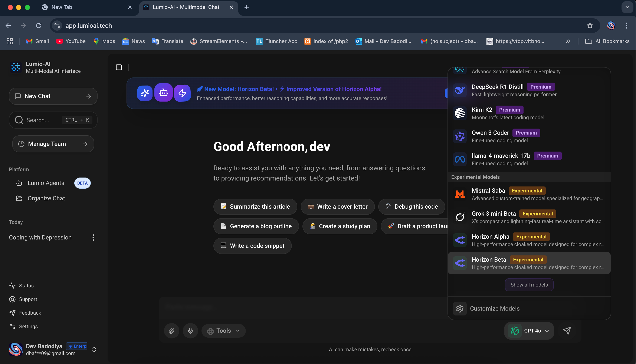Select Horizon Beta experimental model

point(529,263)
